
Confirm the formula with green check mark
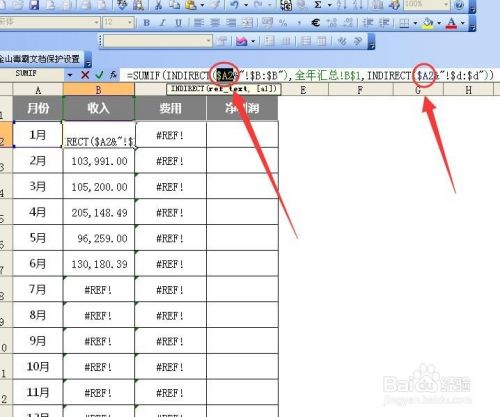(99, 75)
